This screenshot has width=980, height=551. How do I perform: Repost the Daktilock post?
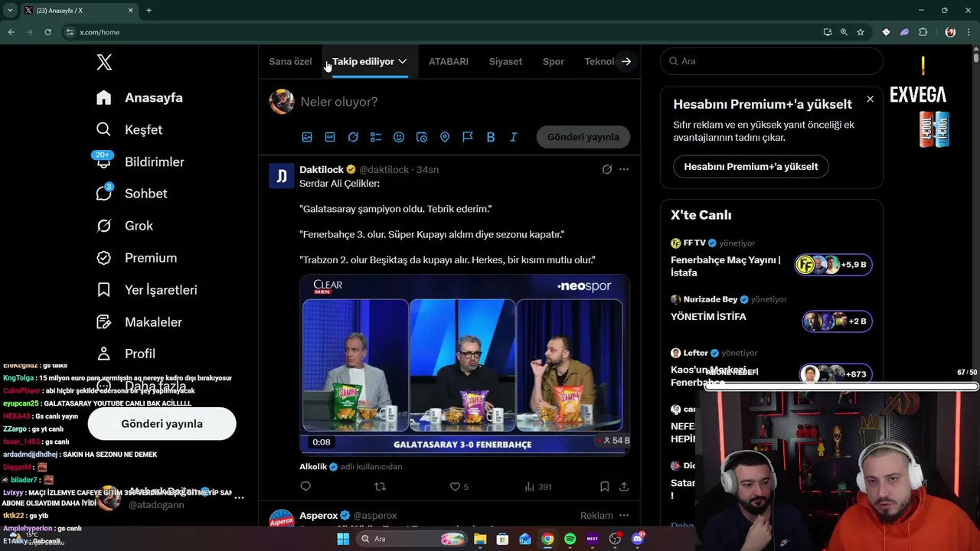(x=380, y=487)
